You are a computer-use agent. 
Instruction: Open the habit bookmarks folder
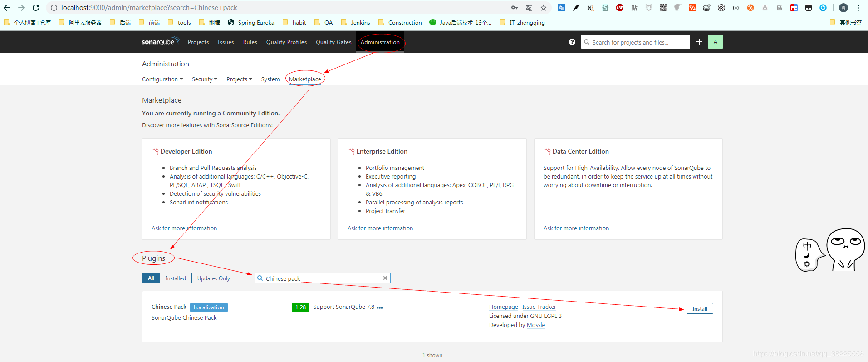[294, 22]
